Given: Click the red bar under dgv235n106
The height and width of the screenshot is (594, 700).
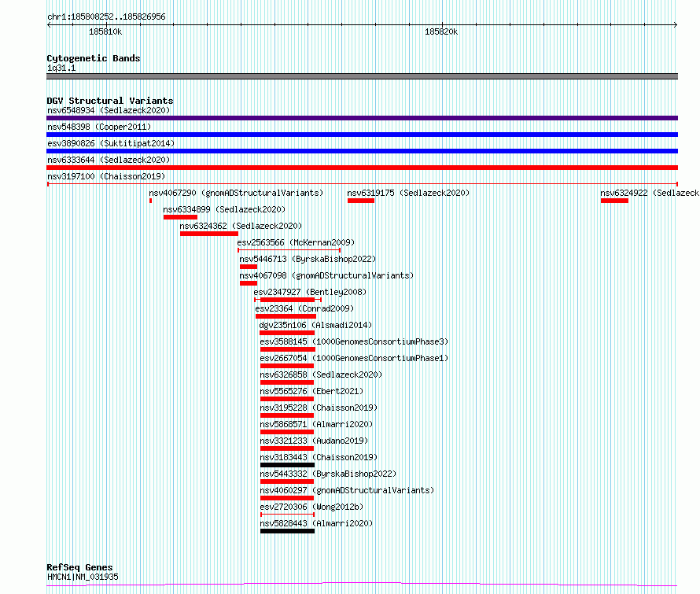Looking at the screenshot, I should tap(287, 333).
